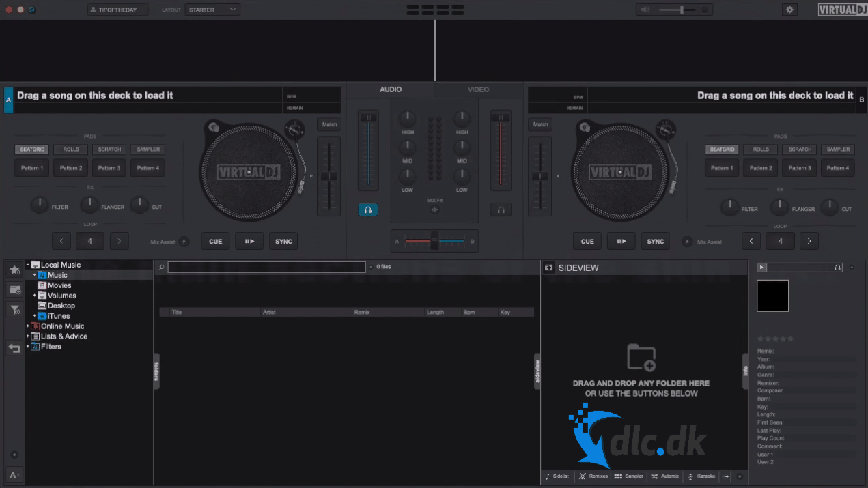The image size is (868, 488).
Task: Select the BEATGRID pads tab on deck A
Action: (x=32, y=149)
